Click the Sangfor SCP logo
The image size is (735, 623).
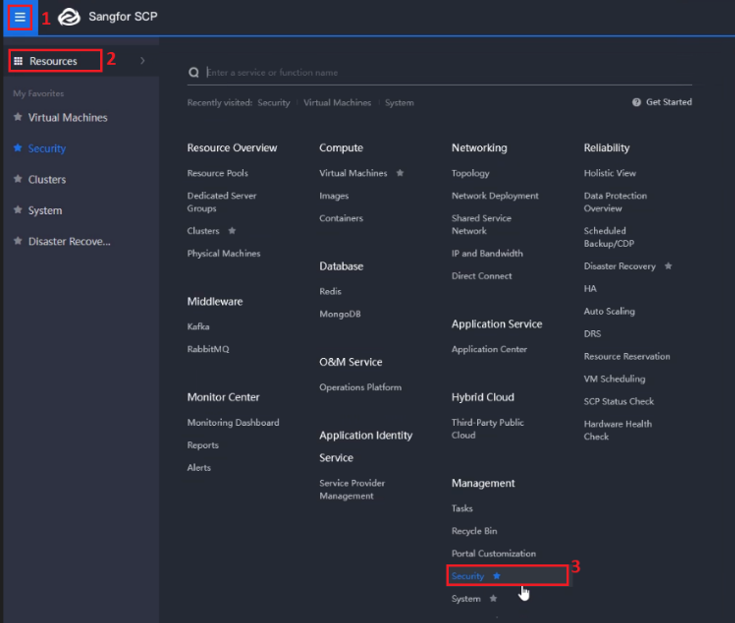(69, 17)
